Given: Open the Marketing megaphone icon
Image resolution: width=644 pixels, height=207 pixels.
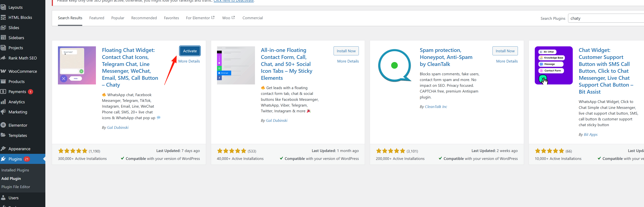Looking at the screenshot, I should point(3,112).
